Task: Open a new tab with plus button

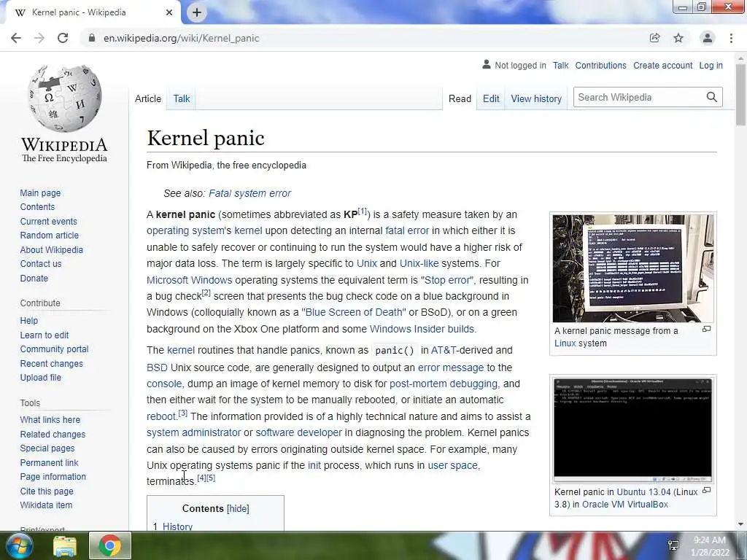Action: tap(197, 12)
